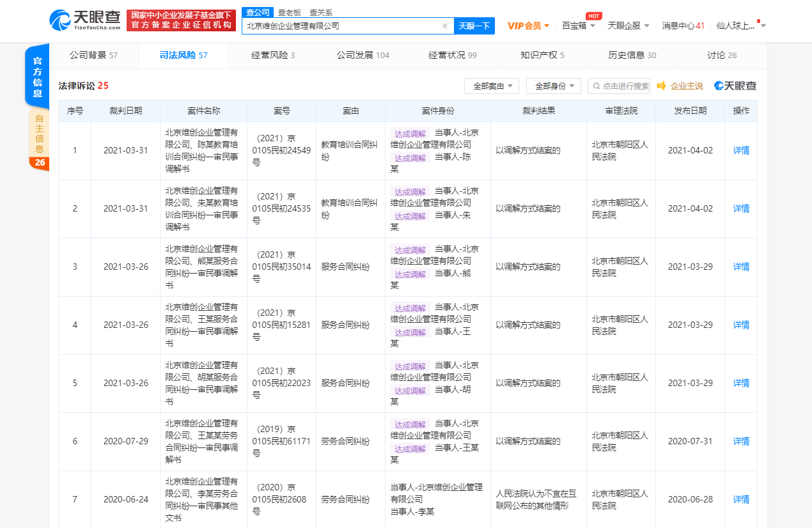
Task: Switch to the 查关系 search tab
Action: click(321, 12)
